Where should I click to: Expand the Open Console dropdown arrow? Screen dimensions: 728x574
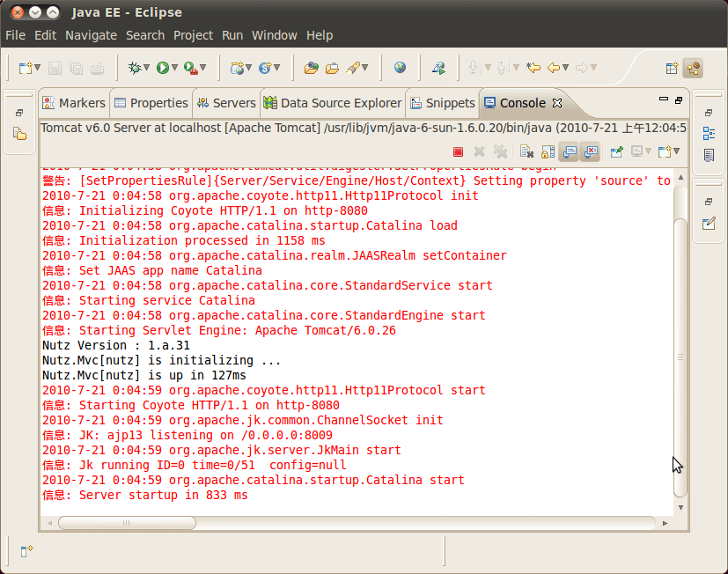[x=676, y=151]
